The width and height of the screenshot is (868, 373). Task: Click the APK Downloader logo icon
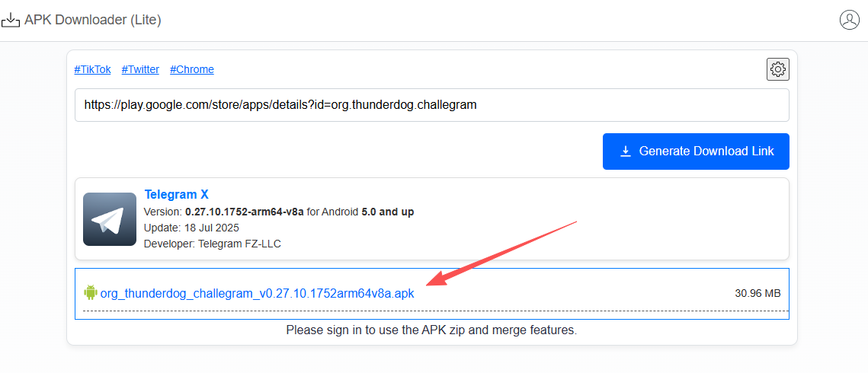[x=11, y=20]
